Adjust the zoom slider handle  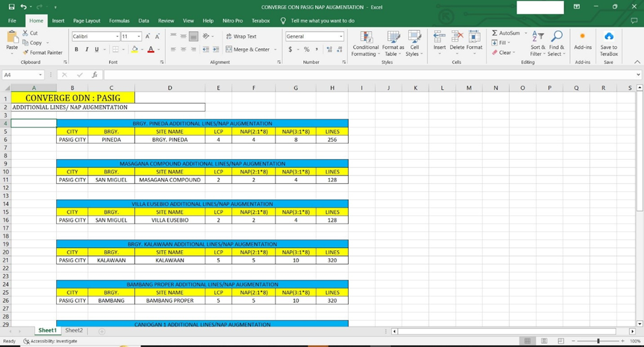tap(598, 341)
